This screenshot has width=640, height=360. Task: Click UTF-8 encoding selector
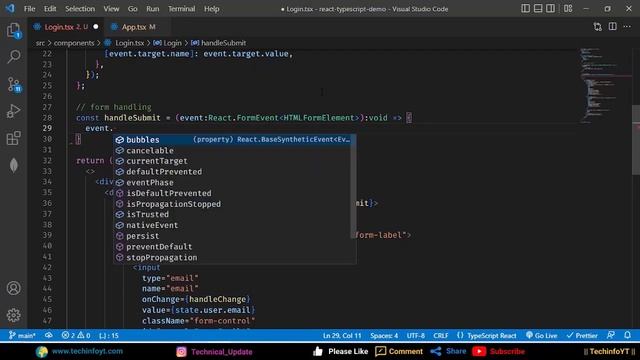tap(416, 336)
